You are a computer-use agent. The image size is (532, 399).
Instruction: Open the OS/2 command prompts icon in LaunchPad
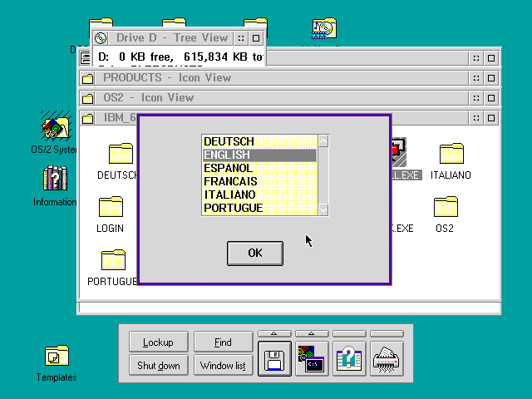312,359
